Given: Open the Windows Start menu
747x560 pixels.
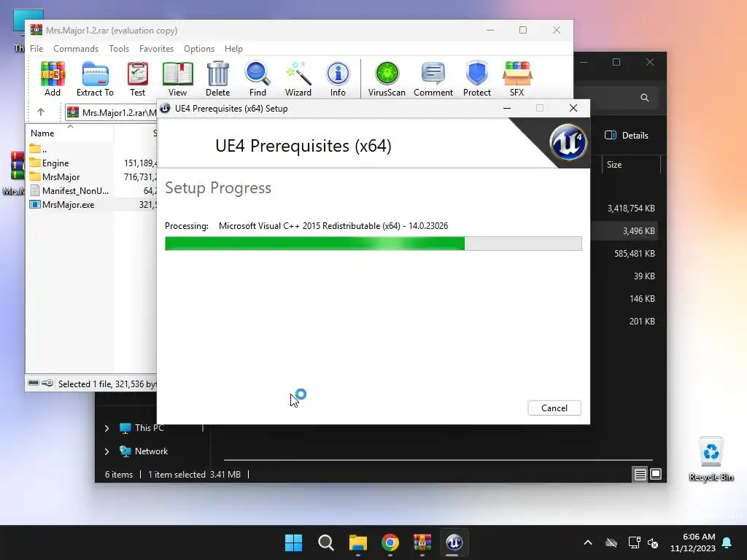Looking at the screenshot, I should [293, 542].
